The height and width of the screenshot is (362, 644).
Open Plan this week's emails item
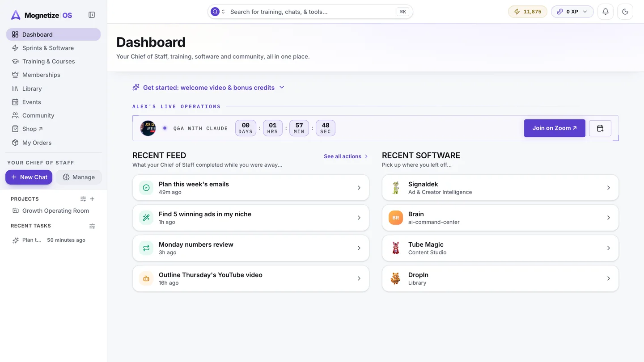251,188
